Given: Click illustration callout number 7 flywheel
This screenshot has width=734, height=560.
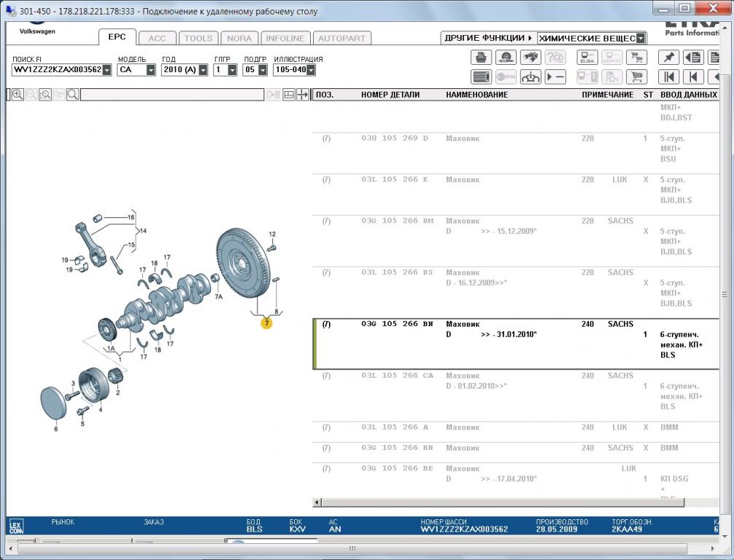Looking at the screenshot, I should [266, 323].
